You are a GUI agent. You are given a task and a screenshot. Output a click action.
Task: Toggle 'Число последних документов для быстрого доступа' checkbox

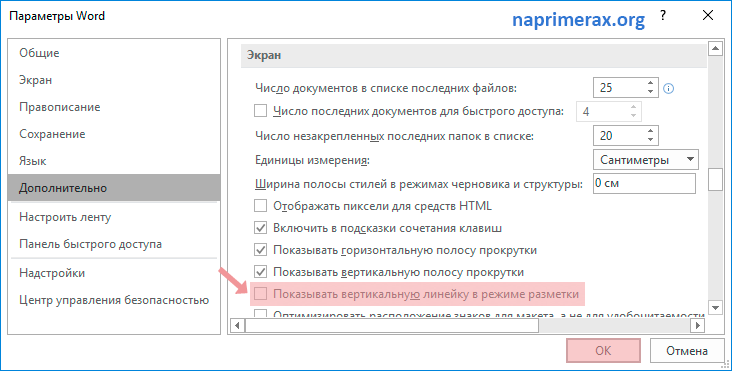[x=260, y=111]
